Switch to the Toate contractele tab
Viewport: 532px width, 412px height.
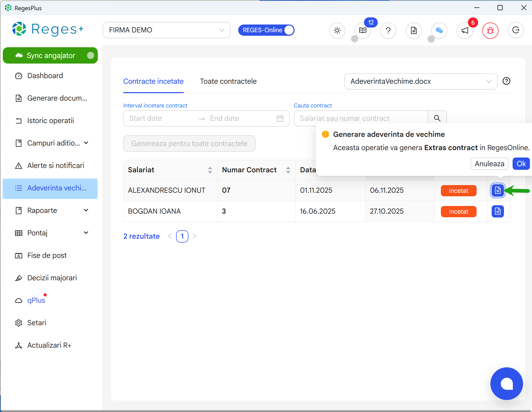tap(228, 81)
